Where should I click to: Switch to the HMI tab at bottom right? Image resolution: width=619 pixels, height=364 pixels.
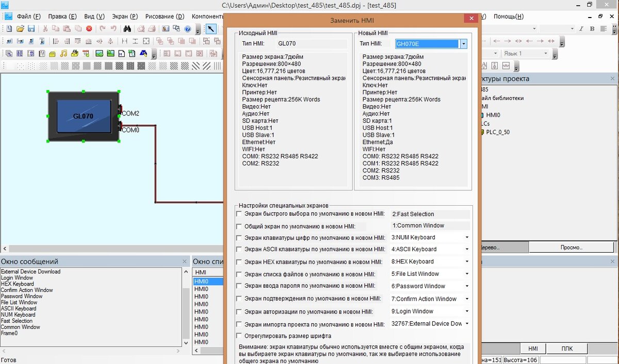(533, 349)
